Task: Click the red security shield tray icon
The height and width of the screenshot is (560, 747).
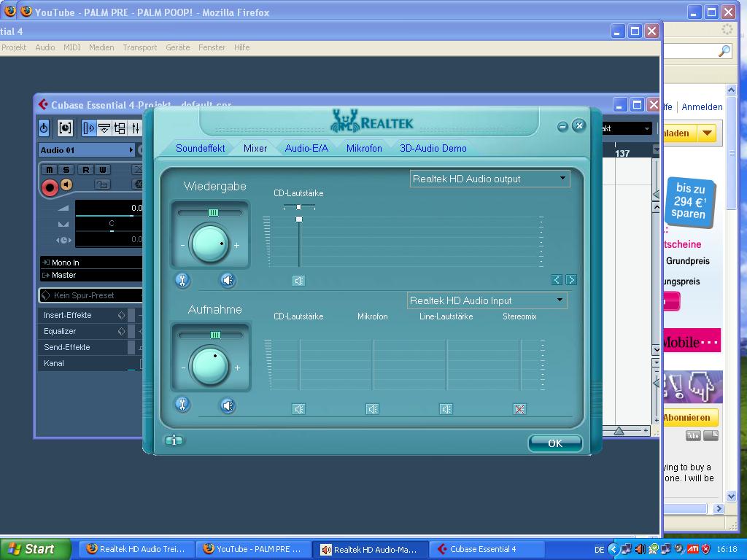Action: 706,550
